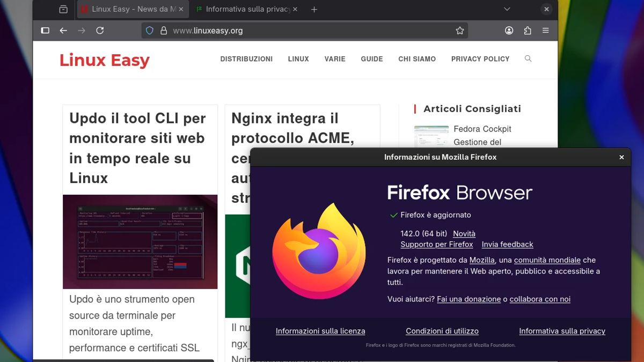
Task: Bookmark this page with the star
Action: pyautogui.click(x=459, y=31)
